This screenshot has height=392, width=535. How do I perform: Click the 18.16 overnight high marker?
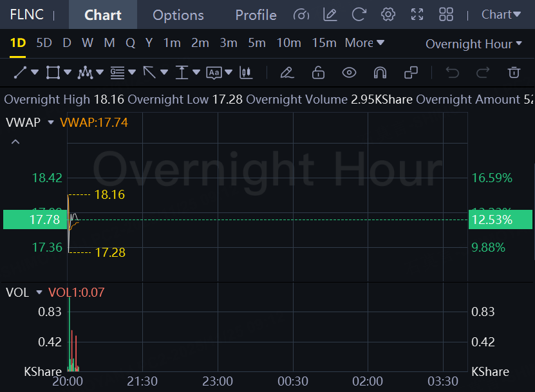(109, 195)
